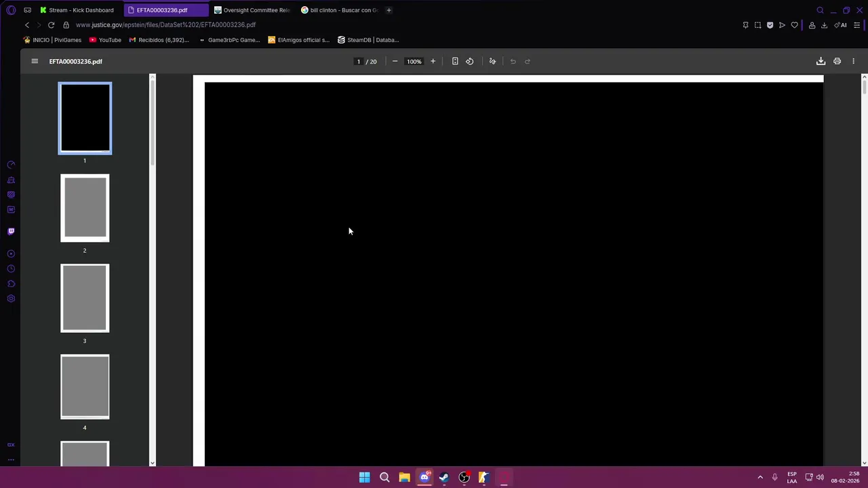Image resolution: width=868 pixels, height=488 pixels.
Task: Click the fit to page icon
Action: coord(455,61)
